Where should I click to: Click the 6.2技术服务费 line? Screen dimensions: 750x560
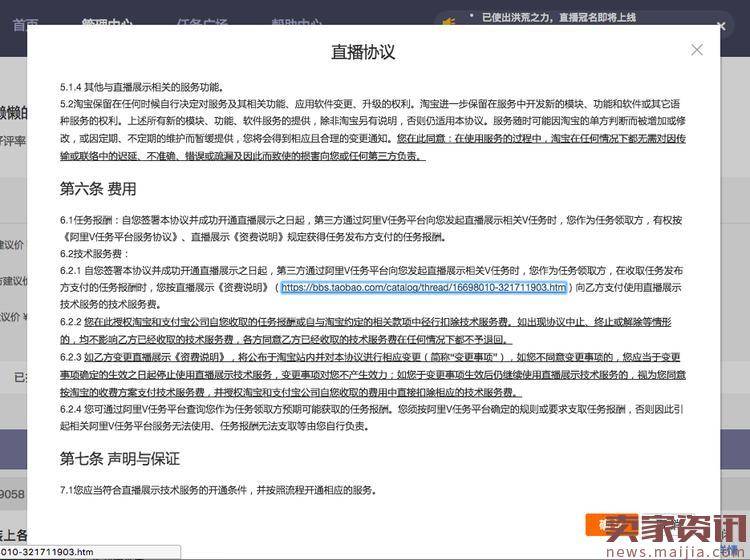click(94, 253)
